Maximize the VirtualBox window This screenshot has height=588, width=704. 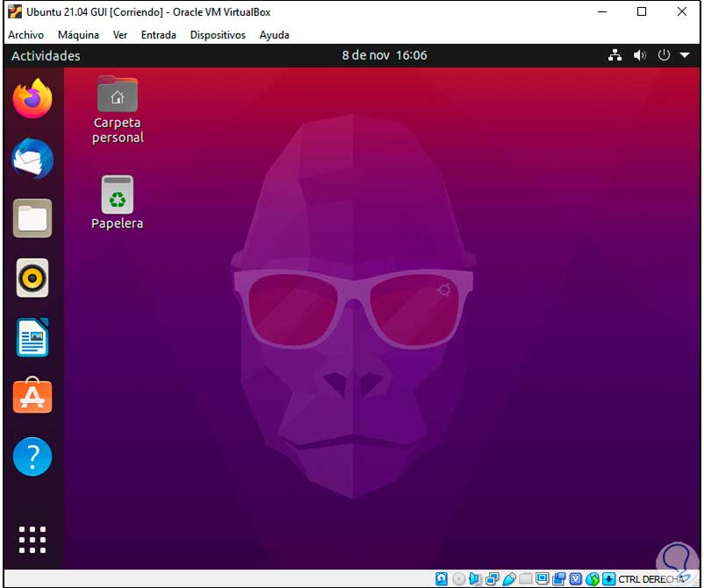(x=642, y=11)
